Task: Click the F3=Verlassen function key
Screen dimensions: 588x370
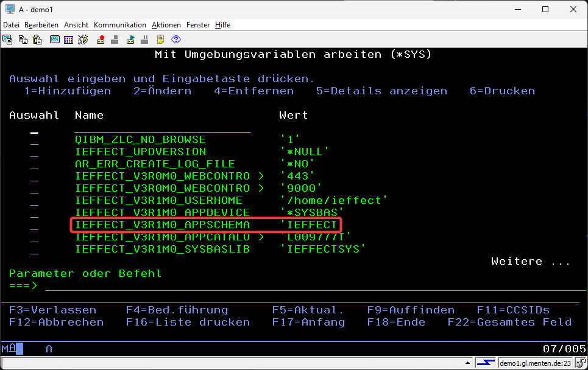Action: coord(52,310)
